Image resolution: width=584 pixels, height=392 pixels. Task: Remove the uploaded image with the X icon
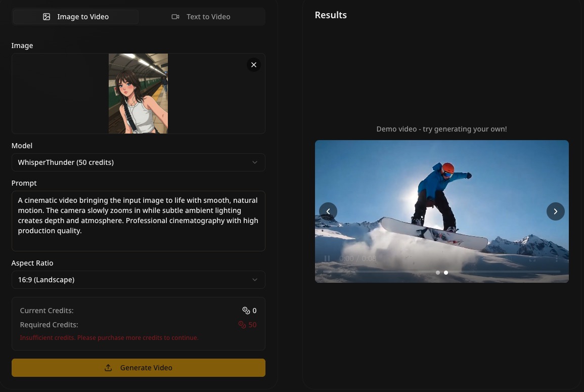pos(254,65)
